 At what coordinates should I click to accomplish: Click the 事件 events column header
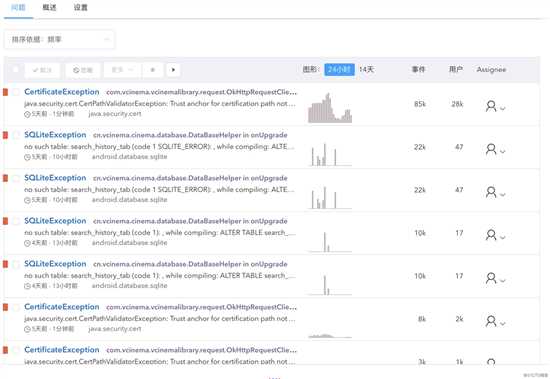pos(418,69)
